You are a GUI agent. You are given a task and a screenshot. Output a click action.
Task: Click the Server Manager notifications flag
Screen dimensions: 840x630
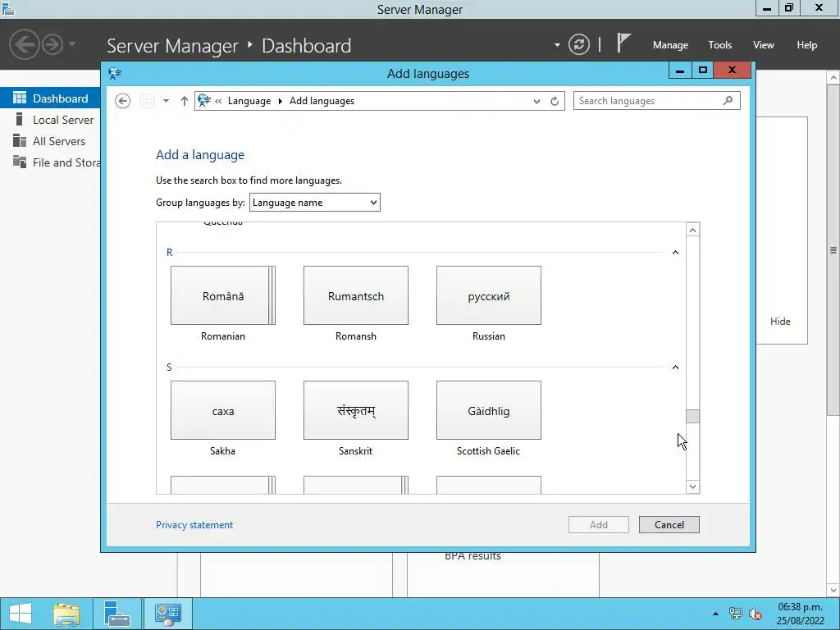coord(623,43)
